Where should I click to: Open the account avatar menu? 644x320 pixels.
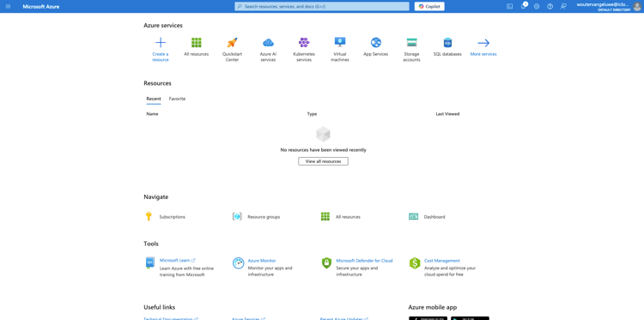[637, 6]
